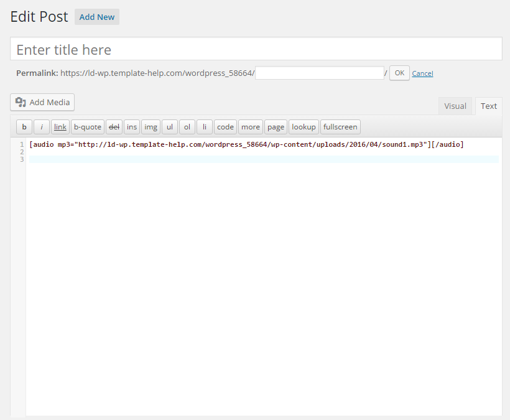Open the Add Media dialog

pos(42,102)
